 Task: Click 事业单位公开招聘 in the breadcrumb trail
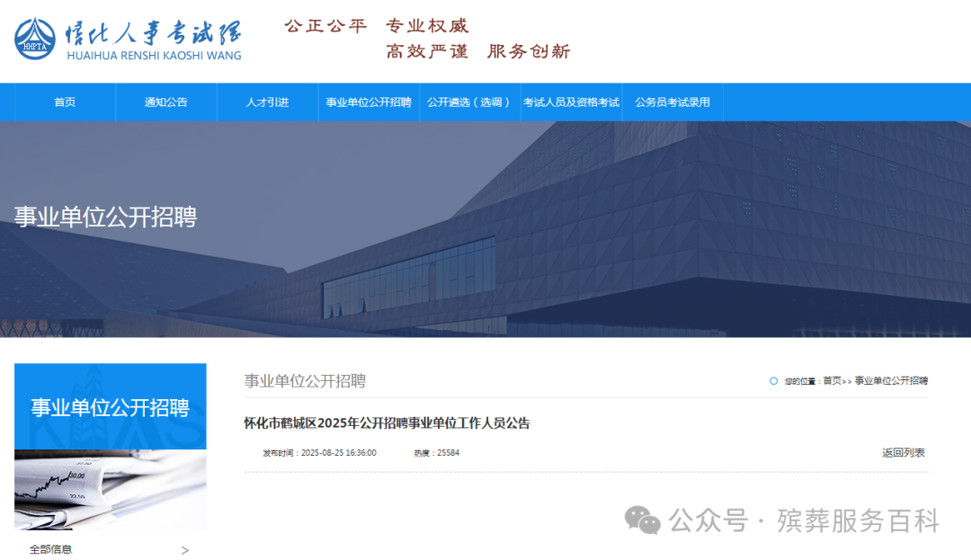click(x=890, y=381)
